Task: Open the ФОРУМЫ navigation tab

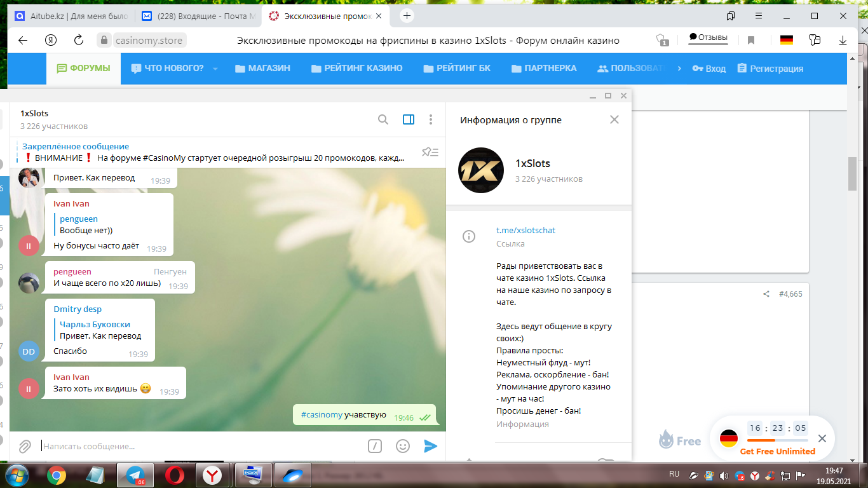Action: (x=83, y=69)
